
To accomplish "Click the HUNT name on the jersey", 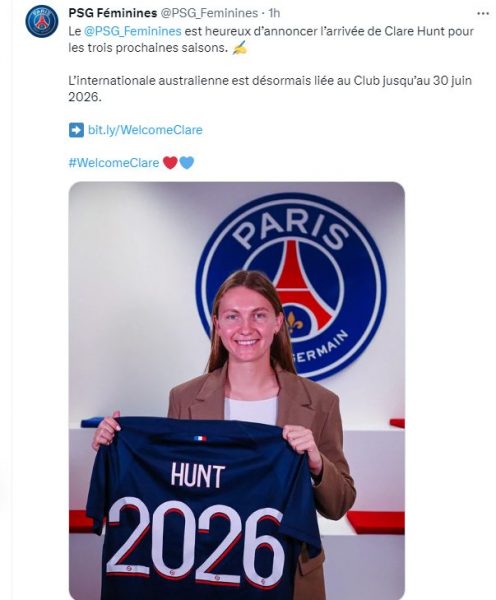I will pyautogui.click(x=197, y=475).
